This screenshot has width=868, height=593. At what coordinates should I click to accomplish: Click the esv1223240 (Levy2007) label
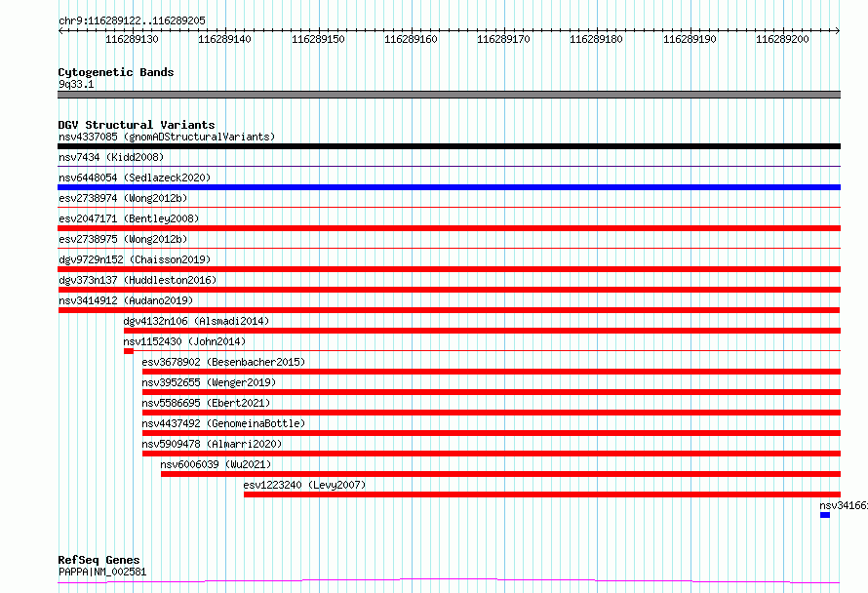tap(304, 485)
